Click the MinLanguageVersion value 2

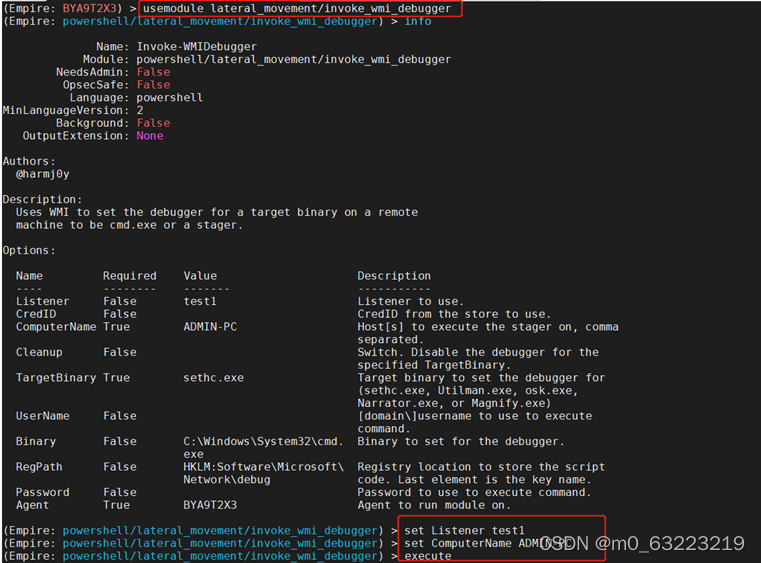(x=140, y=110)
